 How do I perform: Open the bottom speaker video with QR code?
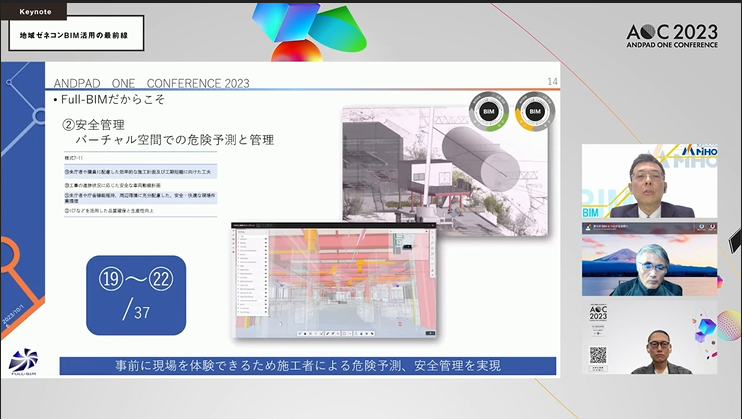click(649, 337)
